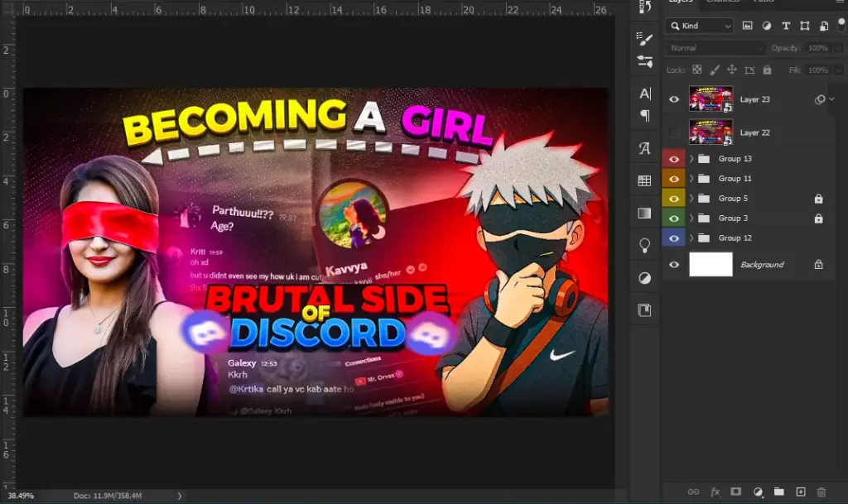Click the add layer style fx icon

pos(715,492)
